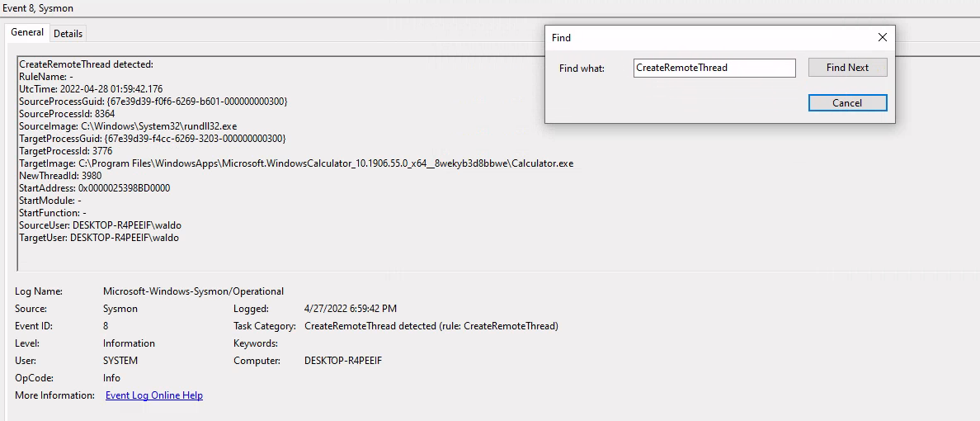980x421 pixels.
Task: Focus the 'Find what' text field
Action: click(714, 68)
